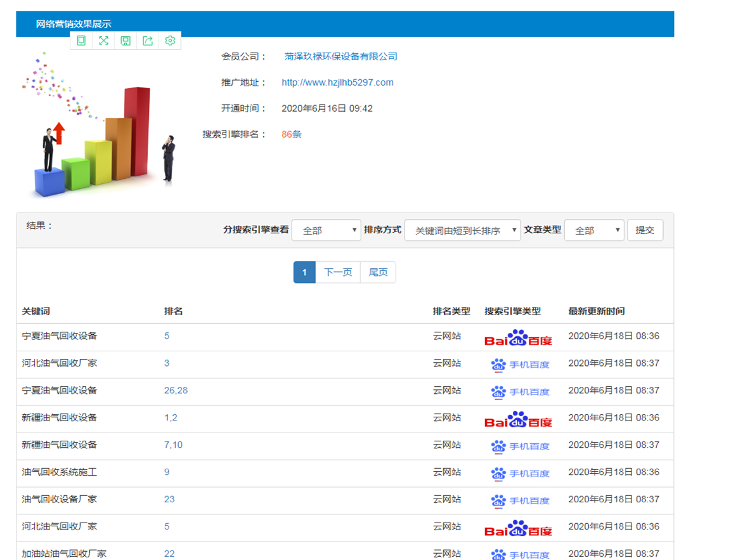Open ranking link 1,2 for 新疆油气回收设备
736x560 pixels.
click(171, 417)
